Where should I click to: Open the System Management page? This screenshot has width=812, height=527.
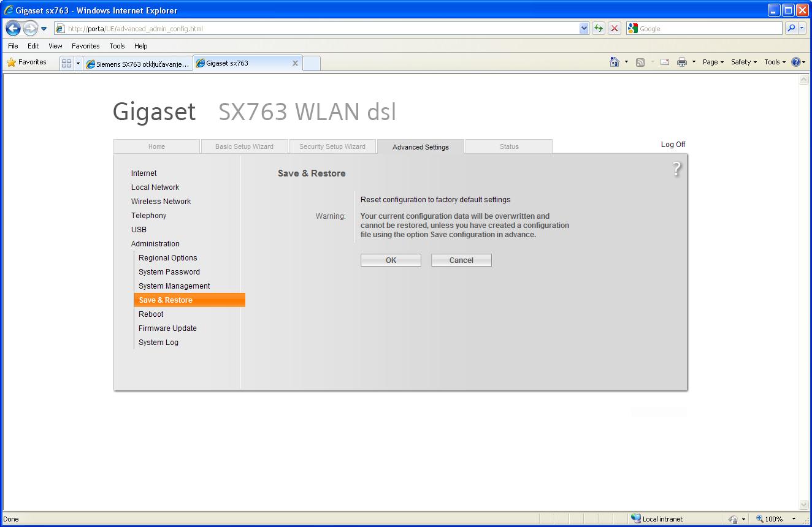pyautogui.click(x=174, y=286)
